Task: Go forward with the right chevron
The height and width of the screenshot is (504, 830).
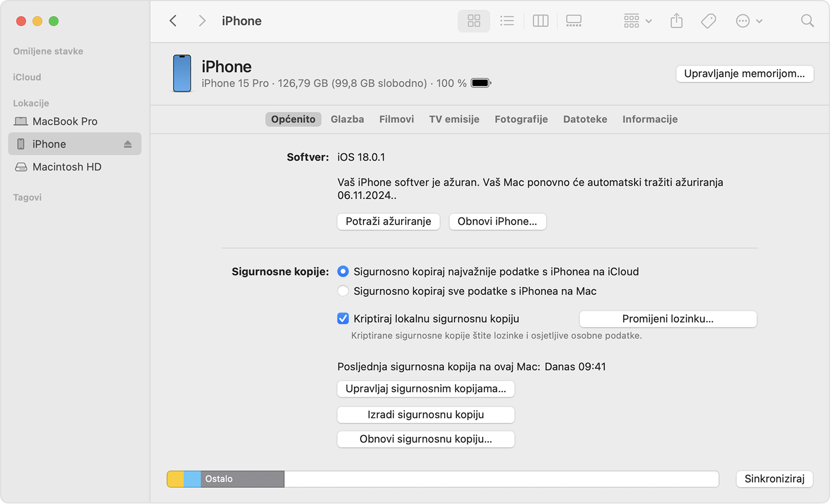Action: point(202,21)
